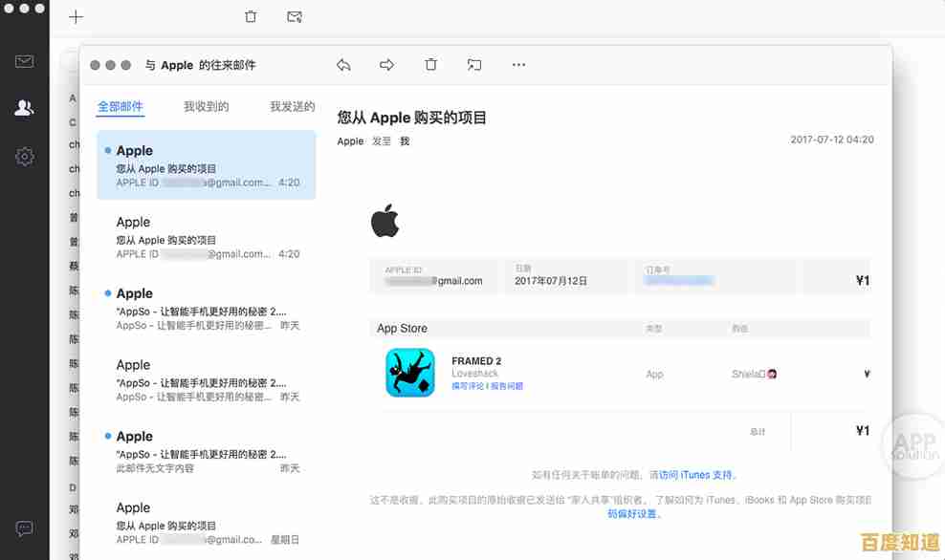Open Mail from the dark left sidebar
The width and height of the screenshot is (945, 560).
click(24, 60)
